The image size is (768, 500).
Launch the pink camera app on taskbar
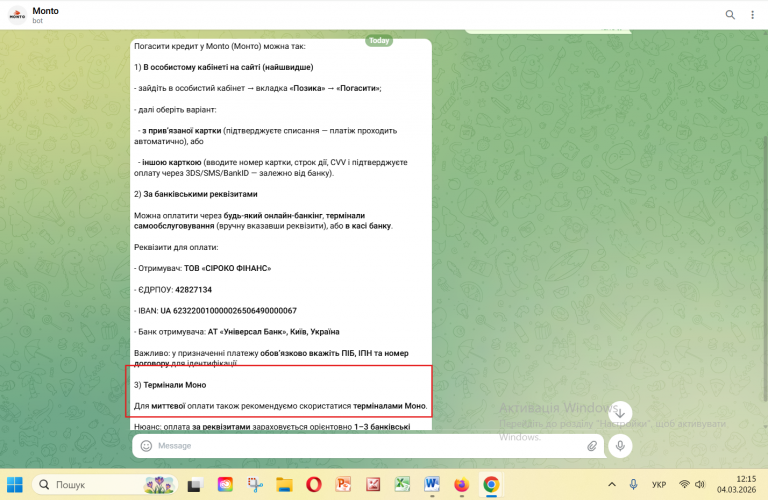[x=225, y=485]
